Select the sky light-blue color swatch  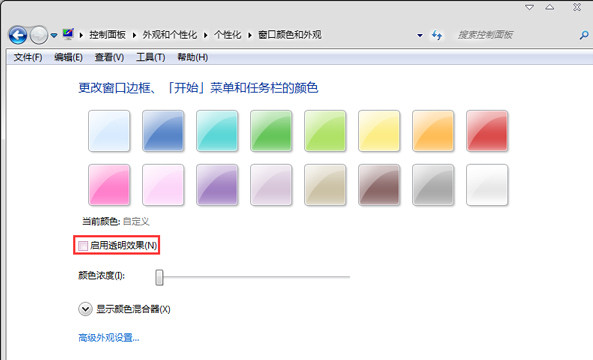point(109,131)
